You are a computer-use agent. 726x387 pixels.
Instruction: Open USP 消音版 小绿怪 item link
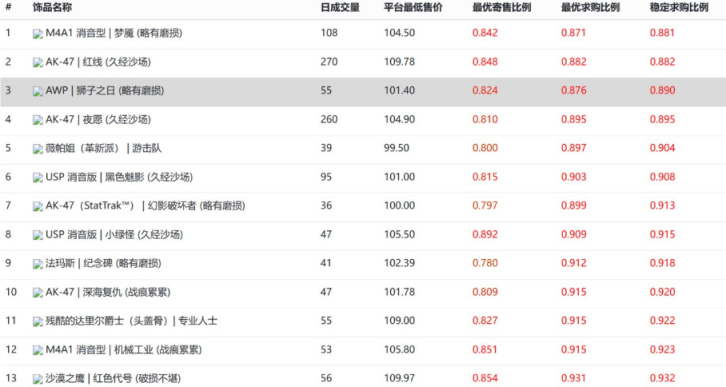click(x=114, y=234)
